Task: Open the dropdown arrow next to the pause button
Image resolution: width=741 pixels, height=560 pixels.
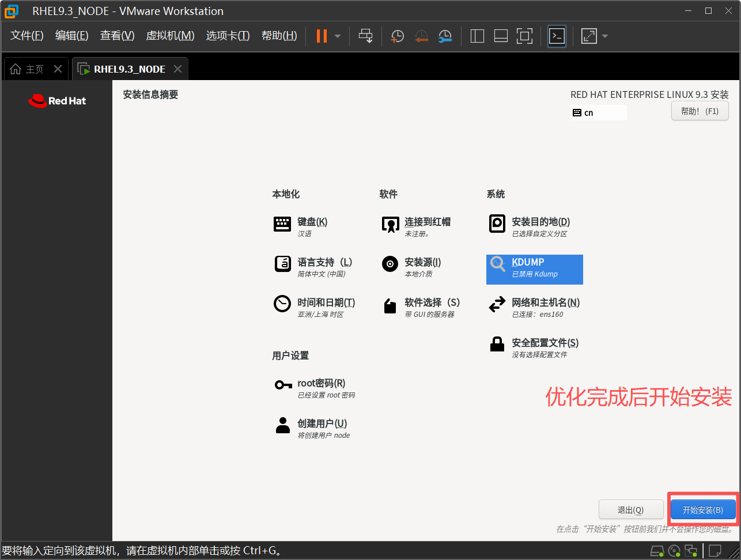Action: 338,36
